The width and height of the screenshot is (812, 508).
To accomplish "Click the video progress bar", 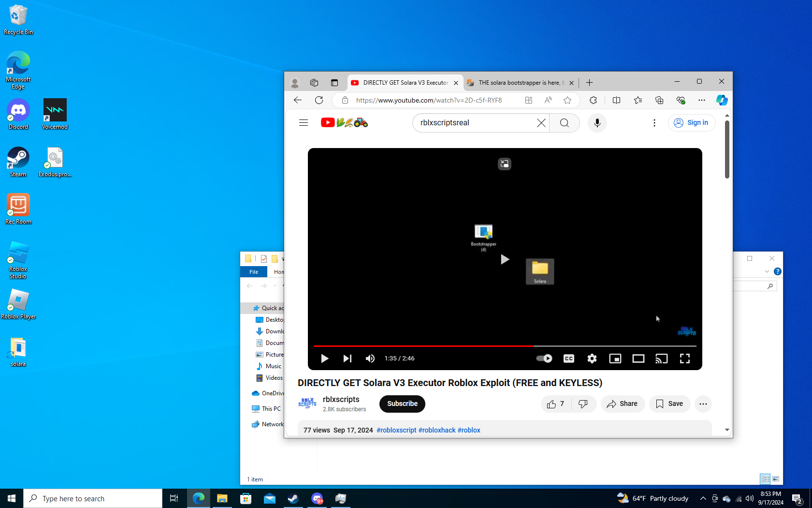I will (505, 346).
